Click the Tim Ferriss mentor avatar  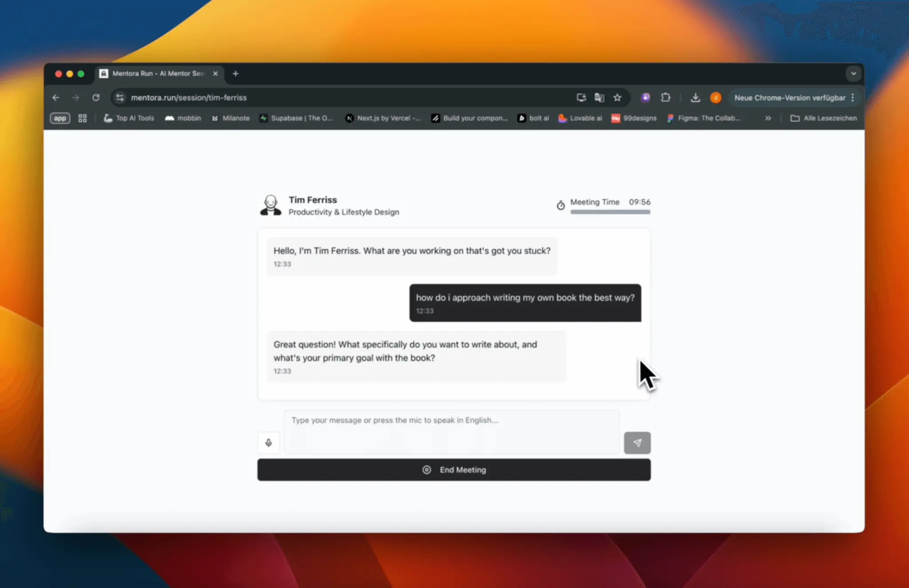270,205
